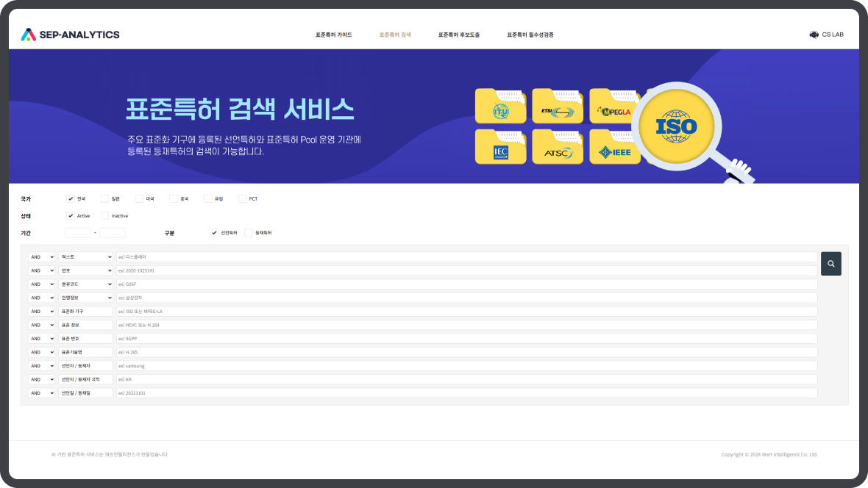
Task: Check the 미국 country checkbox
Action: coord(139,198)
